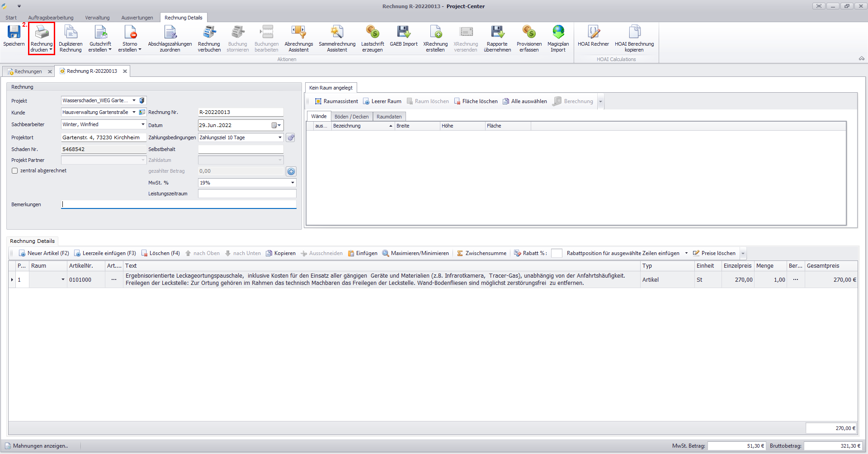Click the Lastschrift erzeugen icon
The height and width of the screenshot is (454, 868).
pos(372,33)
